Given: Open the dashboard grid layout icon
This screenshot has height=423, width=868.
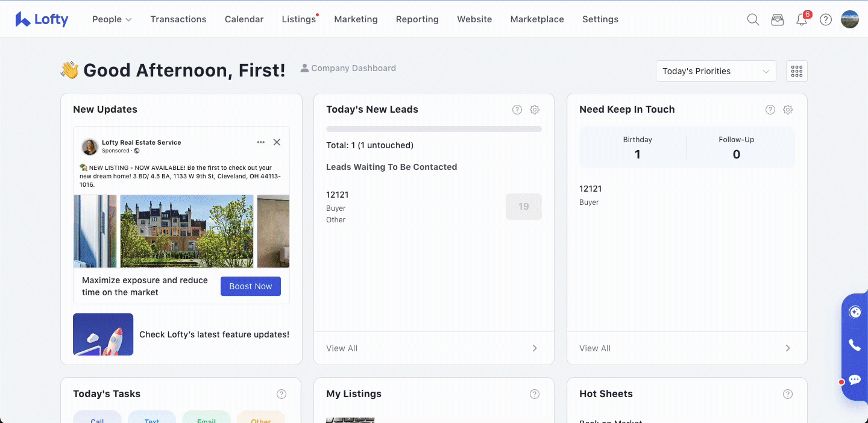Looking at the screenshot, I should (x=797, y=71).
